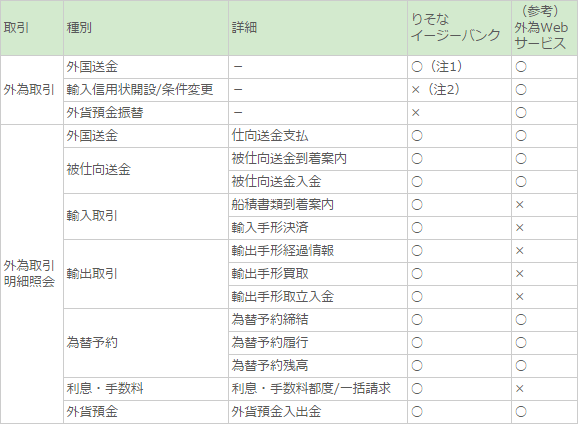Click the 輸出取引 type cell
The height and width of the screenshot is (424, 578).
[x=146, y=274]
